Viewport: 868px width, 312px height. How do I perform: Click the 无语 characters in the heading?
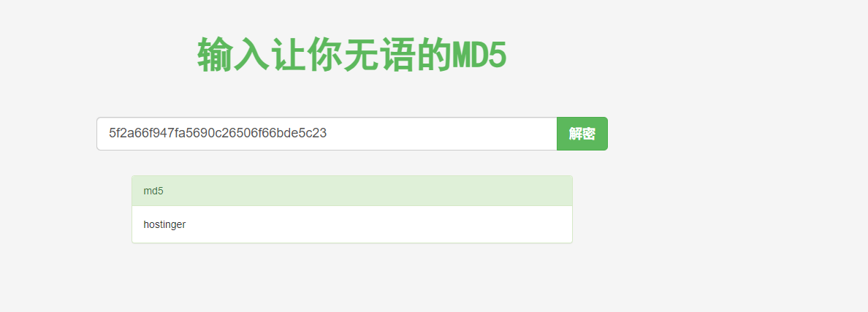pyautogui.click(x=379, y=54)
